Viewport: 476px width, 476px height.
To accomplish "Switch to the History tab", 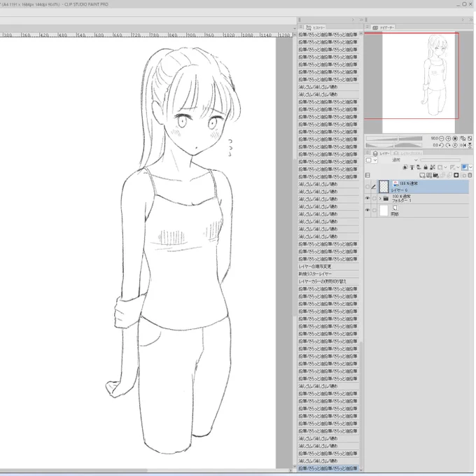I will [316, 27].
